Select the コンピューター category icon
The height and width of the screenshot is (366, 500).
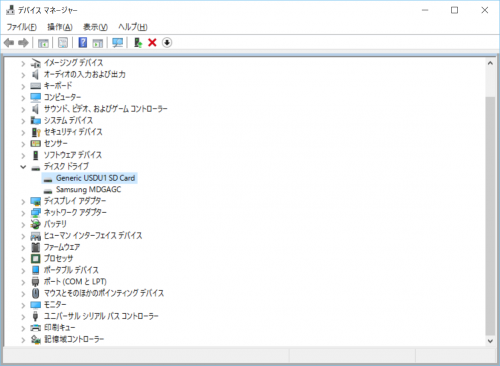coord(36,97)
